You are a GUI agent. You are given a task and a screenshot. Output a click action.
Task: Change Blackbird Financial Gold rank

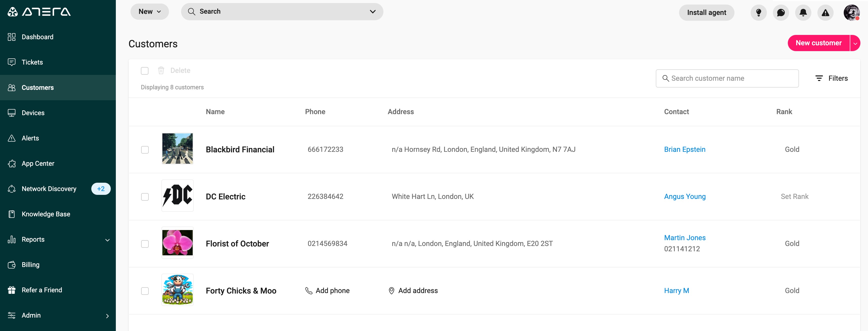tap(792, 149)
